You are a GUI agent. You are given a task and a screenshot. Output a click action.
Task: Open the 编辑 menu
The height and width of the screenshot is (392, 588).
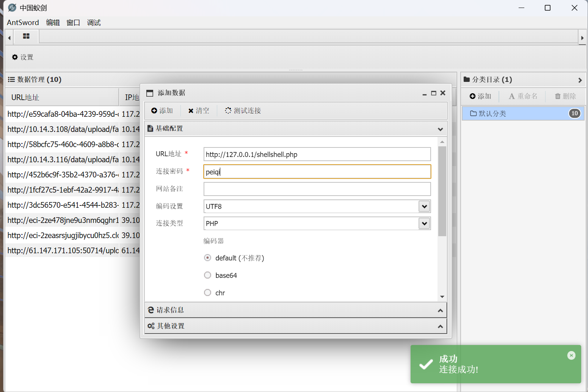[x=53, y=22]
